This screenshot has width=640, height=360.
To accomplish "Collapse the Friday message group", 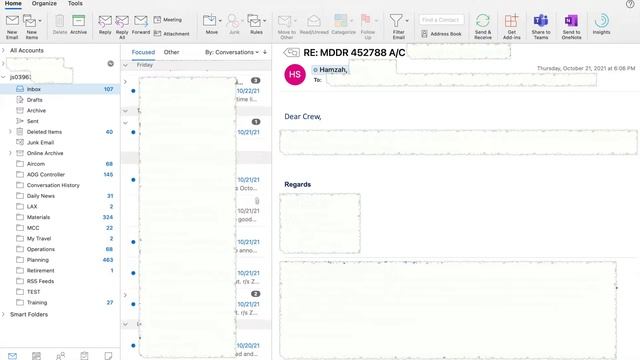I will (126, 65).
